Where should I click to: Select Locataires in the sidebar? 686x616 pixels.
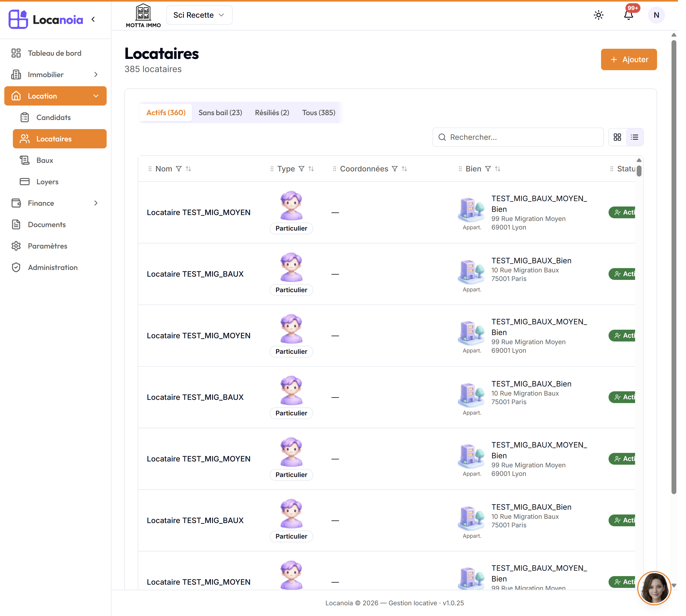(x=59, y=139)
